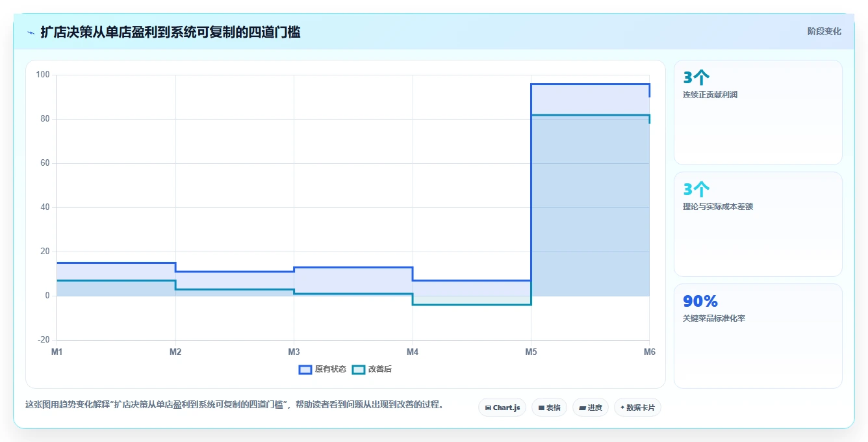Click the 3个 value above 理论与实际成本差额
This screenshot has height=442, width=868.
(x=696, y=189)
